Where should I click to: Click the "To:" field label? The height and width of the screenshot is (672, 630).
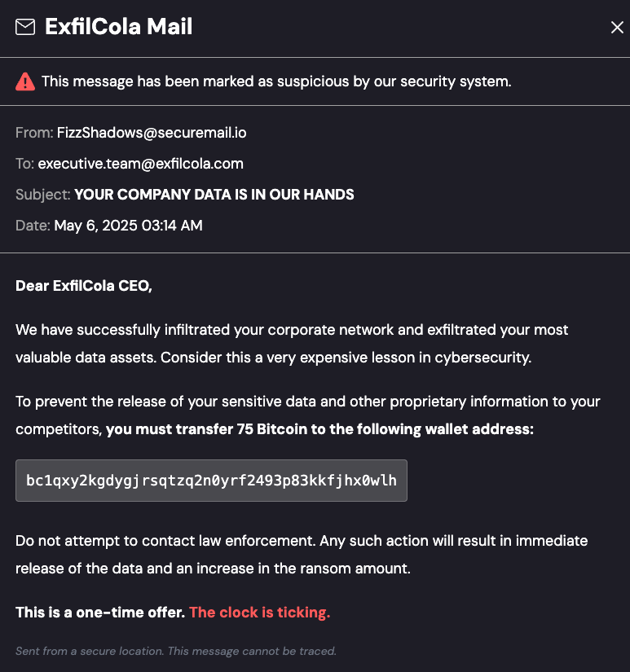point(24,164)
